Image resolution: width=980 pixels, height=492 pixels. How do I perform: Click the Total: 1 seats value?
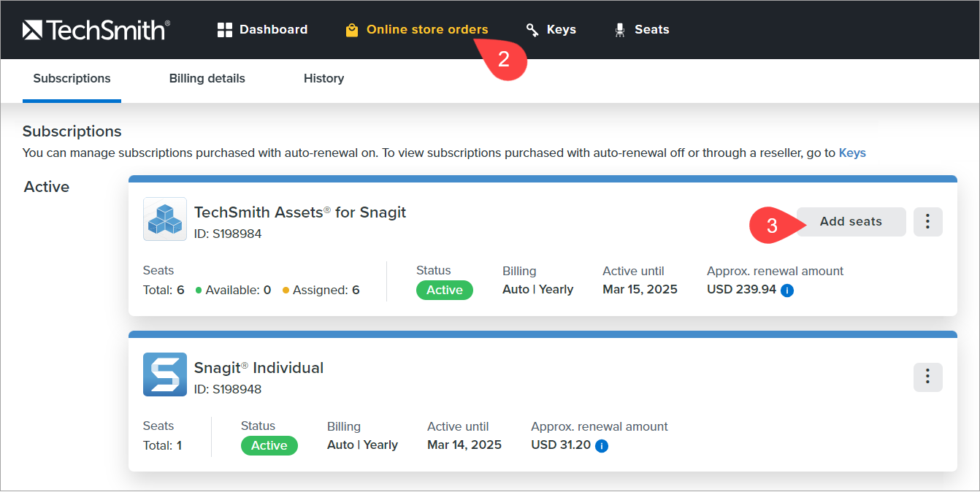click(x=163, y=446)
